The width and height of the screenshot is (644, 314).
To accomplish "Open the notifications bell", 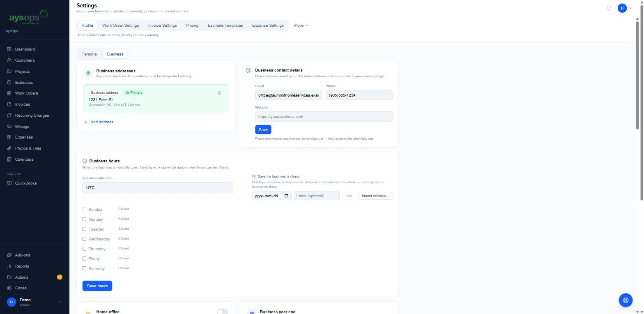I will coord(609,8).
